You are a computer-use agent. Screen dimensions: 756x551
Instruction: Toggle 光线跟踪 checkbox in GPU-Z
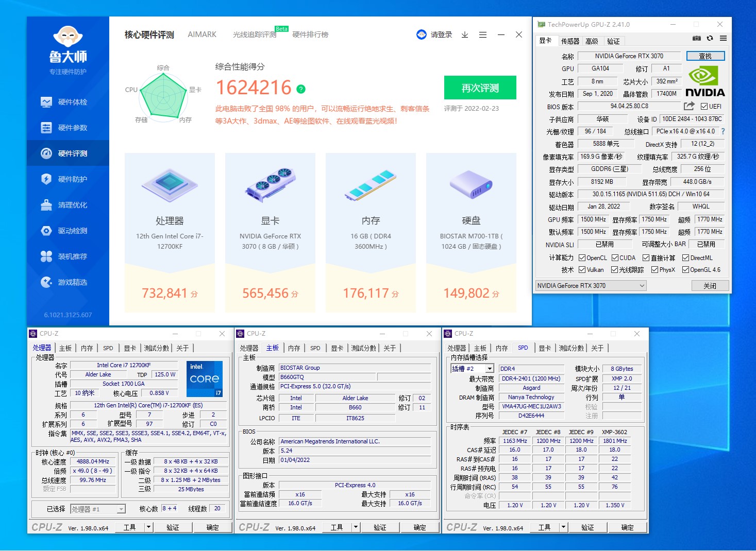pos(614,270)
